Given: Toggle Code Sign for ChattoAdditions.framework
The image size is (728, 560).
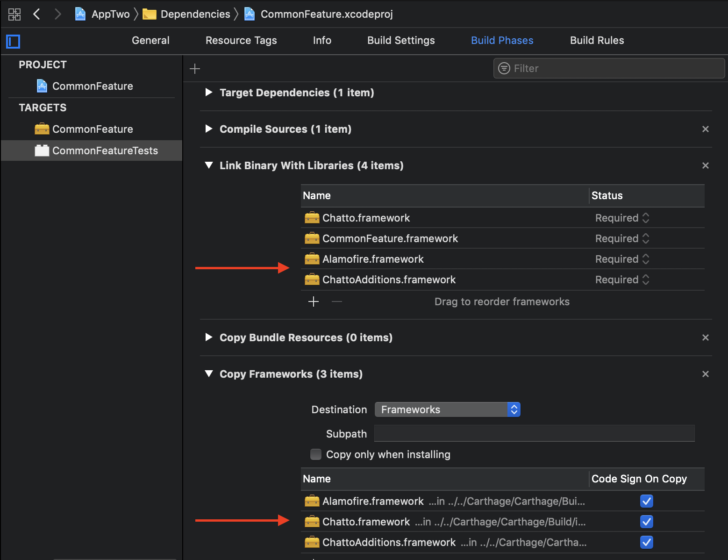Looking at the screenshot, I should 647,542.
